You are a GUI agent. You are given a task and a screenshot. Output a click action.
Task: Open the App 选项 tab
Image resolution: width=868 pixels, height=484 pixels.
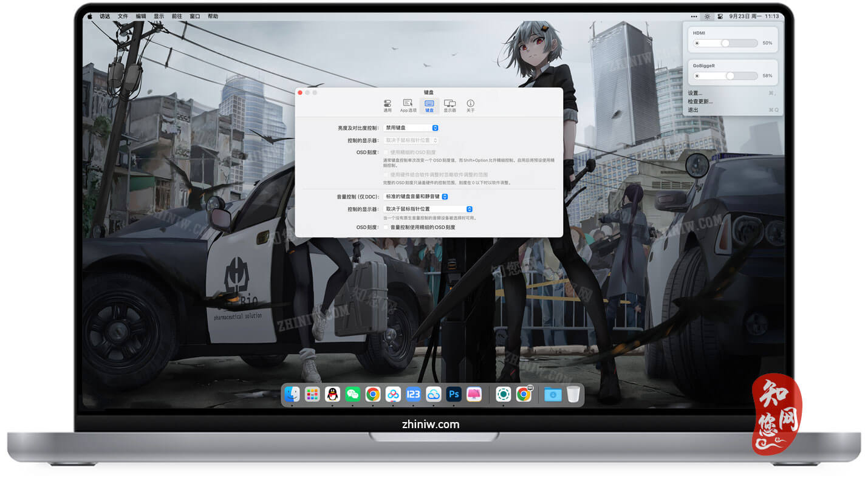point(408,106)
